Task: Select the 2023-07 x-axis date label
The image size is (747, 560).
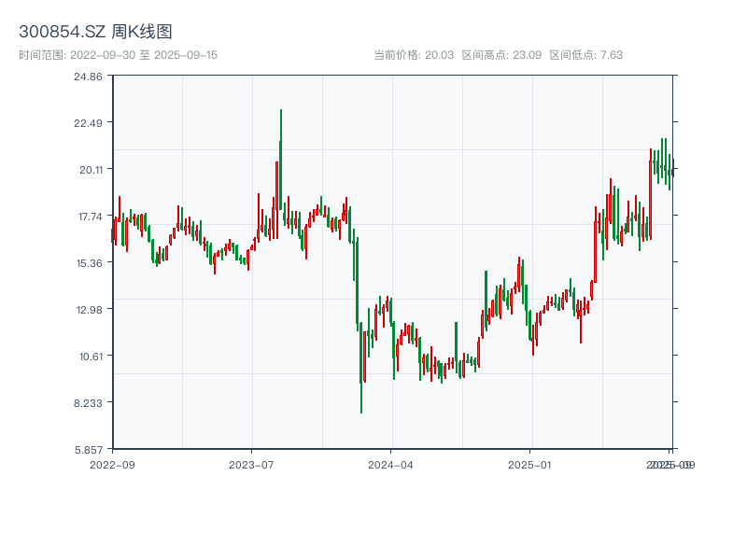Action: coord(251,464)
